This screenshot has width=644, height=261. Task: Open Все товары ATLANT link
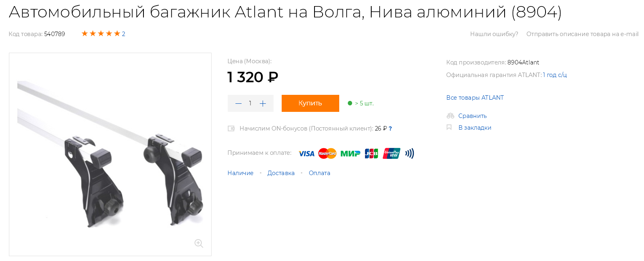click(x=475, y=98)
